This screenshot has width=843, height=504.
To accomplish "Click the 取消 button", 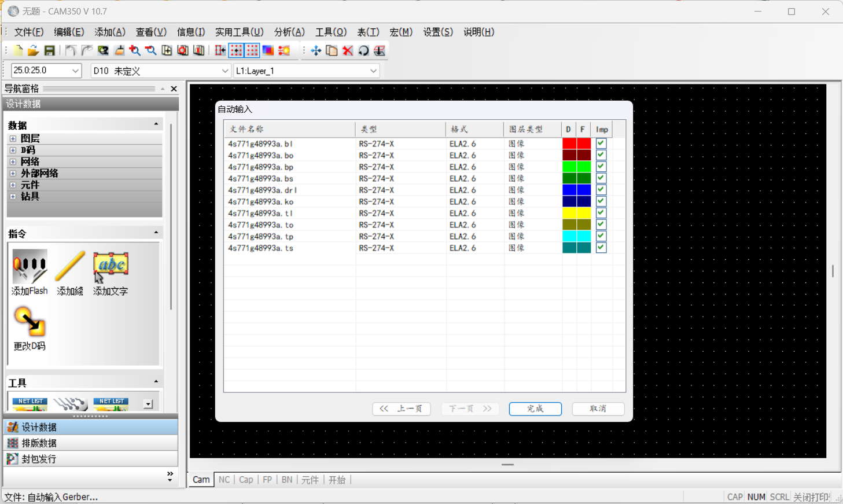I will [x=598, y=409].
